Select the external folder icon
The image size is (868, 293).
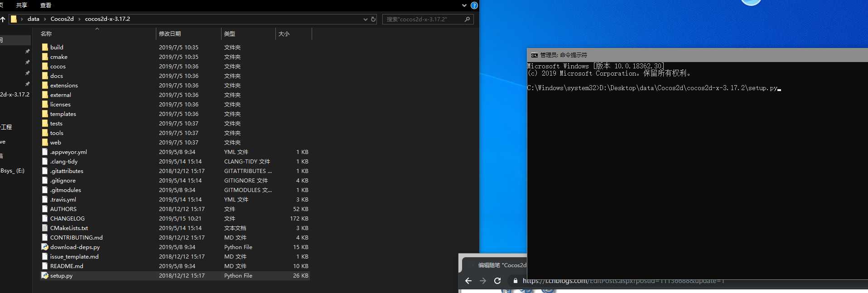45,95
